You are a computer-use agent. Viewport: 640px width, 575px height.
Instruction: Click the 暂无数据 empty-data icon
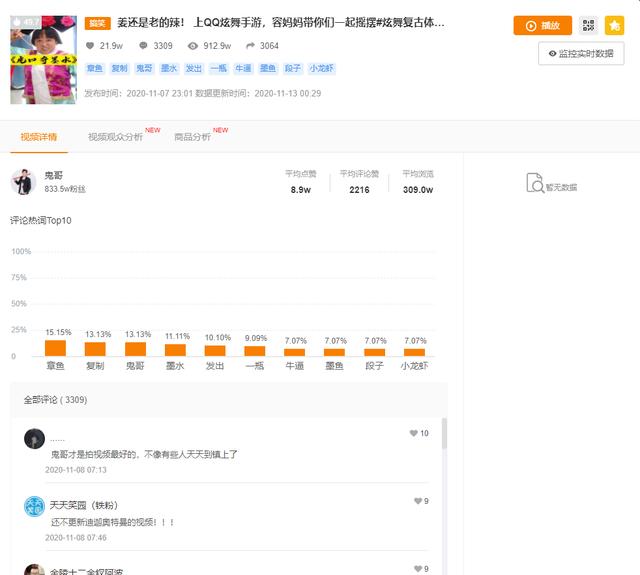point(535,182)
